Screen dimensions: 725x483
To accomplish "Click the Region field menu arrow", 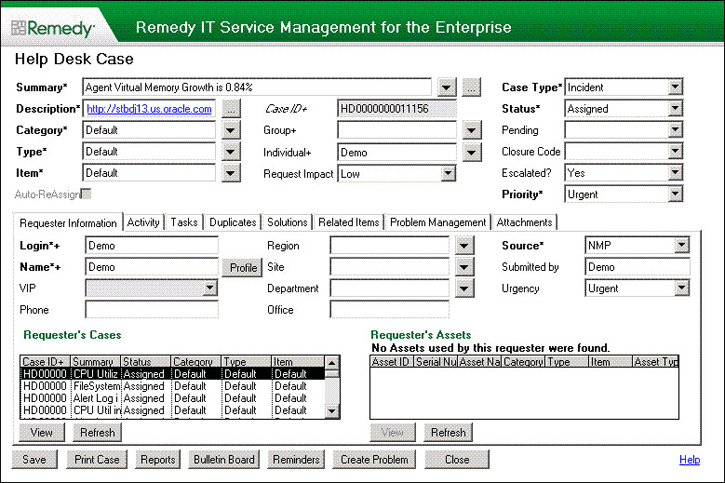I will 463,246.
